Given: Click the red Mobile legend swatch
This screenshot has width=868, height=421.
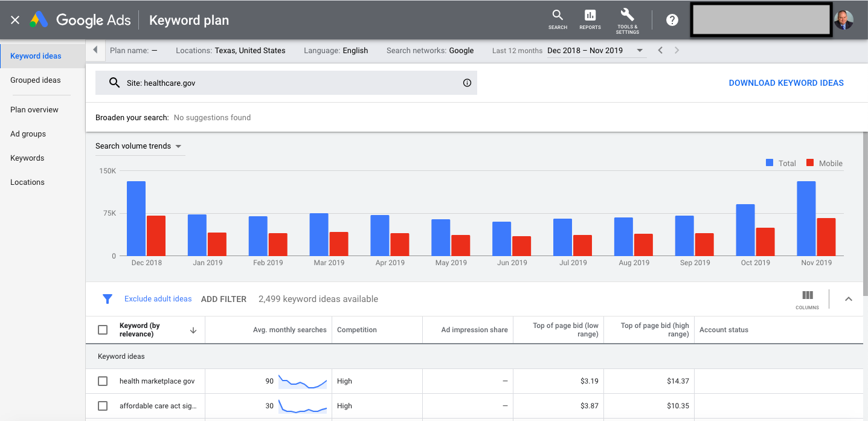Looking at the screenshot, I should [810, 163].
